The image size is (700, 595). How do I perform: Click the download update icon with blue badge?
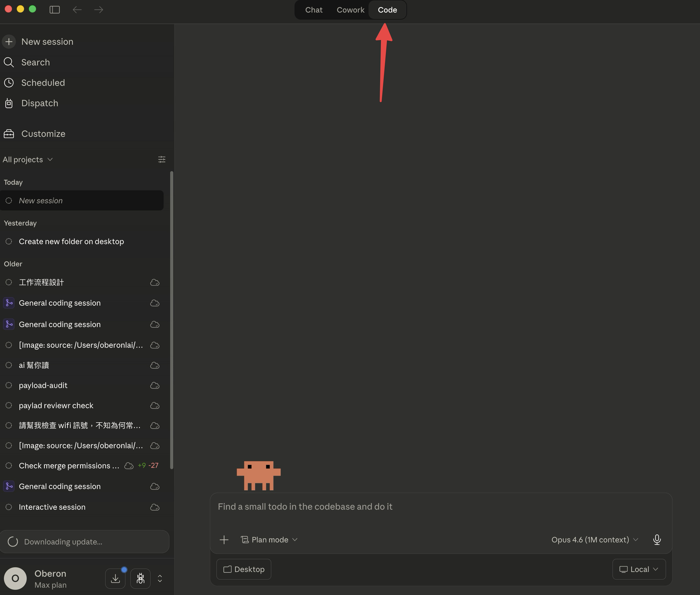pyautogui.click(x=115, y=578)
